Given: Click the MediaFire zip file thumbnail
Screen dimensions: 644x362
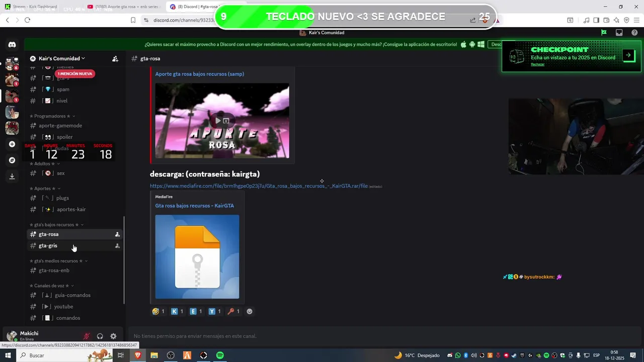Looking at the screenshot, I should 197,257.
